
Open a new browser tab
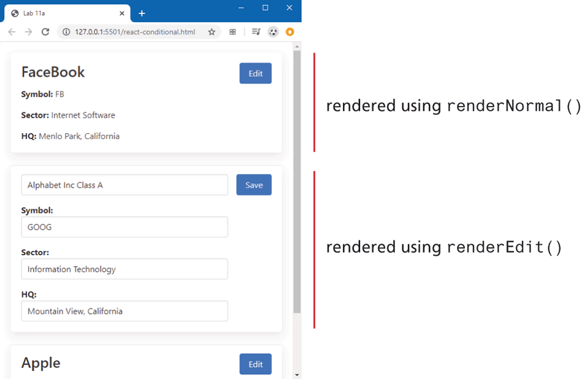tap(141, 13)
